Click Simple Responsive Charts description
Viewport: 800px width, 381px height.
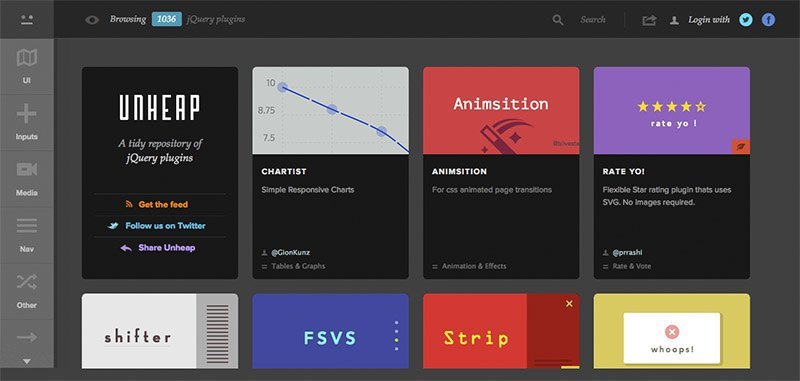tap(308, 190)
